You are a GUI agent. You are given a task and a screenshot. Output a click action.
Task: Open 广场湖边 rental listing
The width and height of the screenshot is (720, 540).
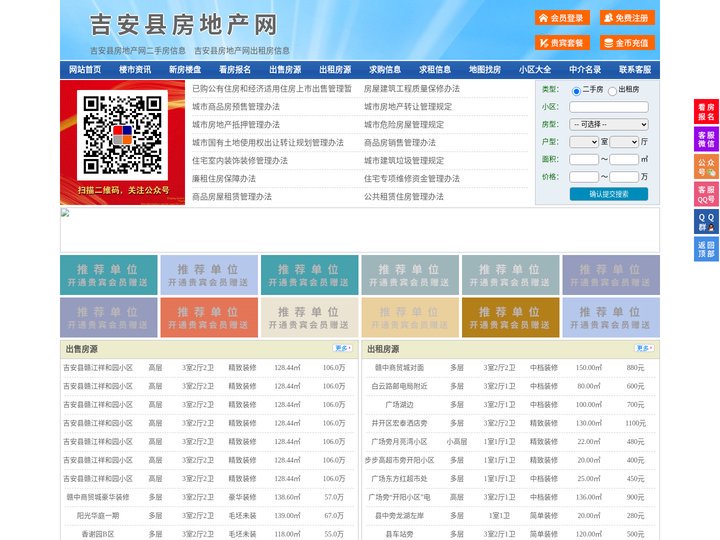coord(399,405)
